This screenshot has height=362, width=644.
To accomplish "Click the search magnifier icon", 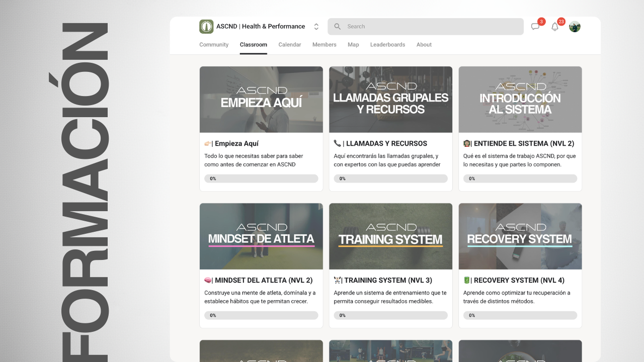I will [x=338, y=27].
